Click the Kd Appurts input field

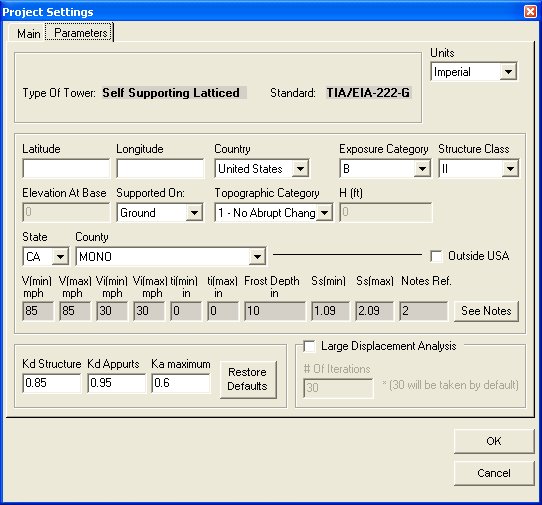116,383
